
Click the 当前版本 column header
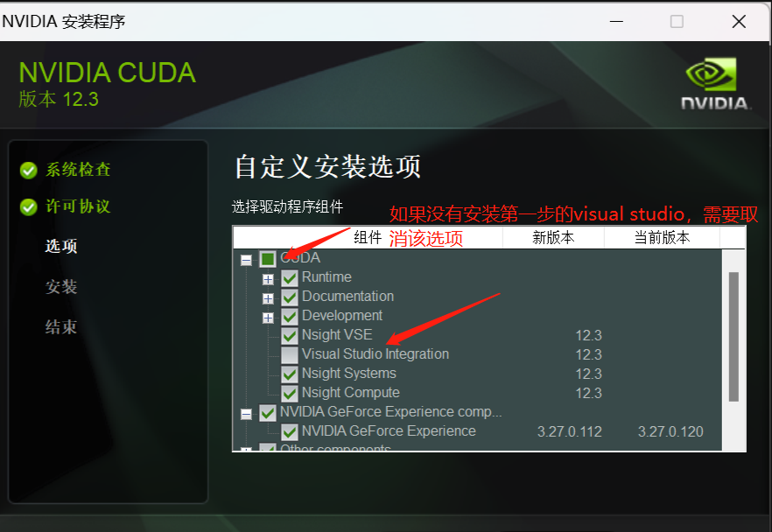(x=662, y=238)
